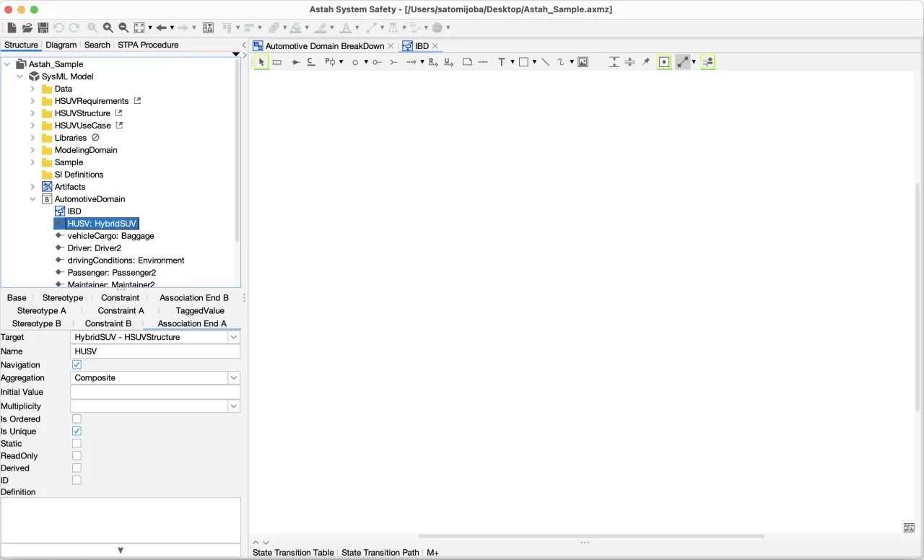Close the IBD diagram tab
The width and height of the screenshot is (924, 560).
(435, 46)
